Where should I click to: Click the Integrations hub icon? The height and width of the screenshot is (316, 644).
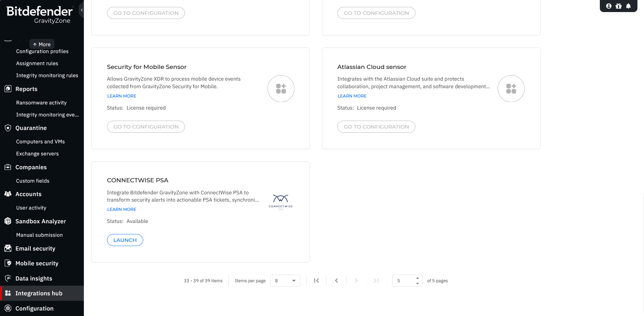tap(8, 293)
